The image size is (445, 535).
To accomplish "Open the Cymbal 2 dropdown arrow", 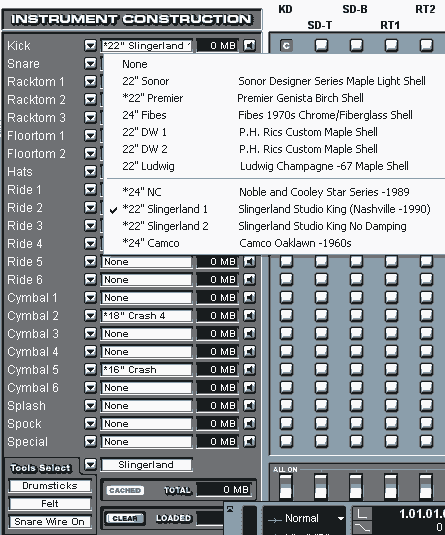I will coord(90,316).
